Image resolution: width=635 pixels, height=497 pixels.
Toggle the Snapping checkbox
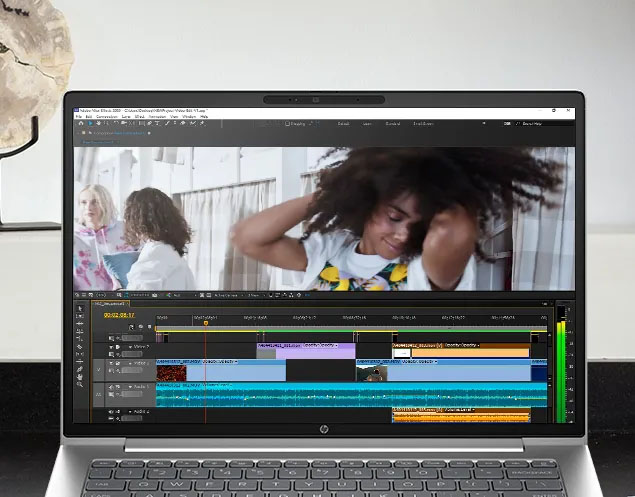(x=287, y=124)
